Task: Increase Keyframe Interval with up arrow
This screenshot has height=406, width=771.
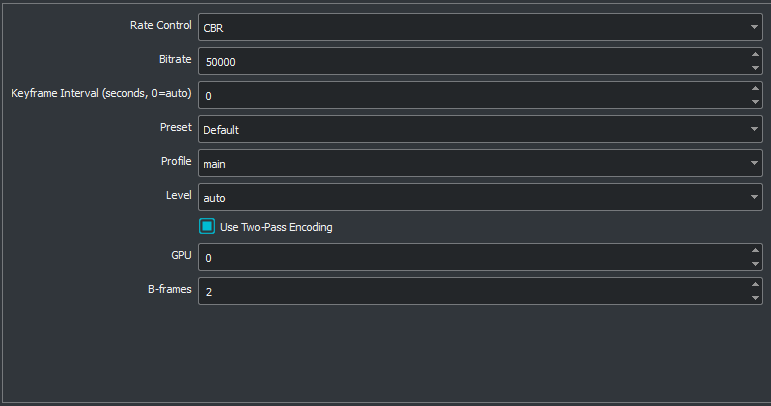Action: 754,89
